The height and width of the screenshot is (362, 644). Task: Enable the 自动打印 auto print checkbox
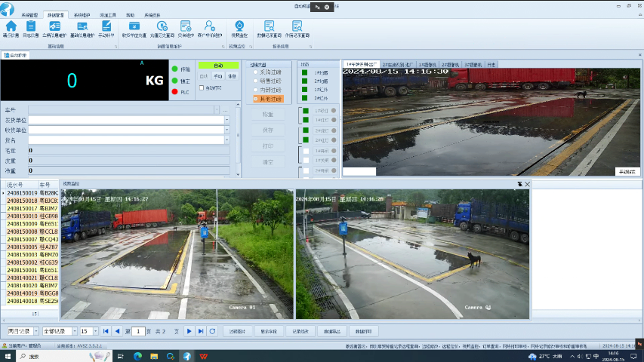(x=200, y=87)
